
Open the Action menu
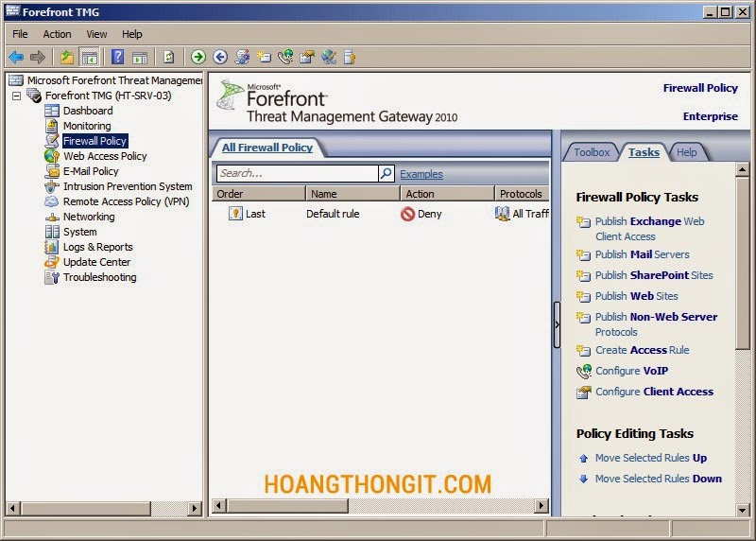tap(57, 34)
